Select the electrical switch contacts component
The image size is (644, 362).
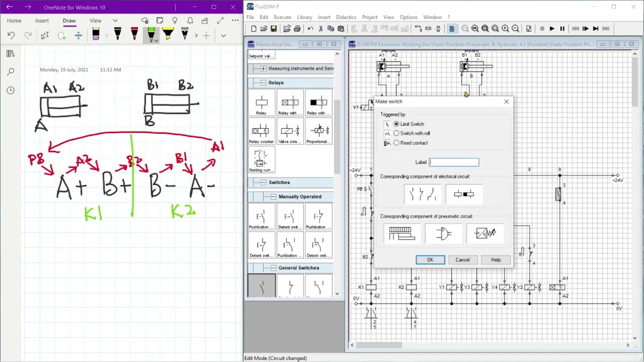pyautogui.click(x=422, y=194)
